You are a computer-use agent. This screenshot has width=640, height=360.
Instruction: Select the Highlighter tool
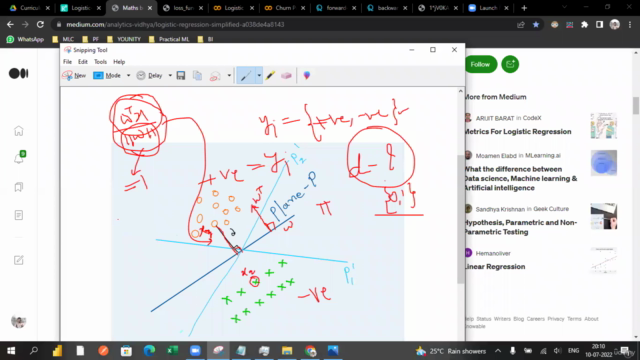270,76
